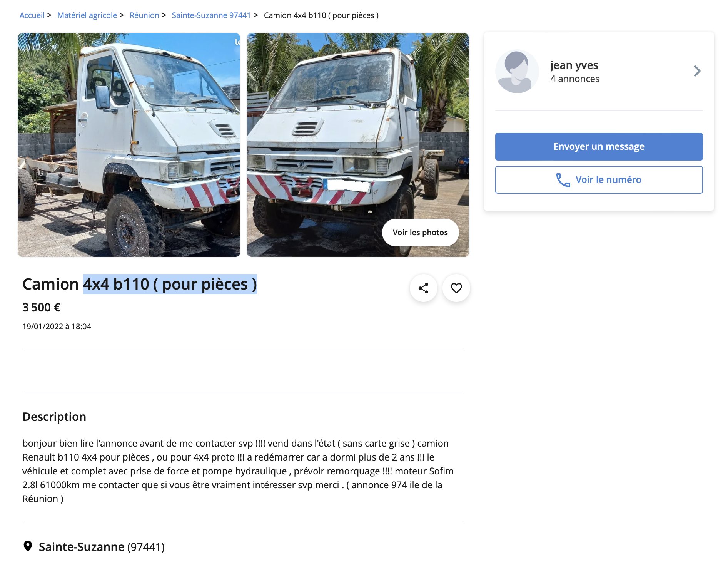The image size is (728, 566).
Task: Click the 4 annonces text
Action: pos(575,79)
